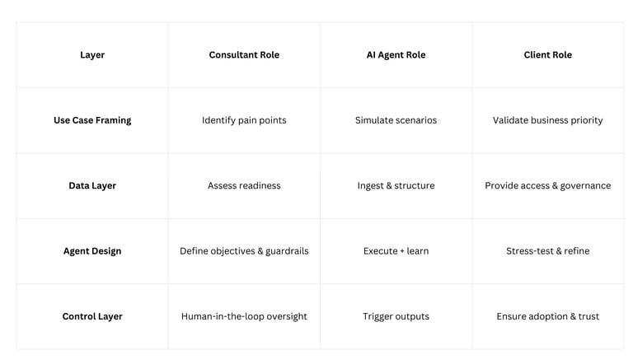
Task: Click the 'Control Layer' row label
Action: pyautogui.click(x=92, y=316)
